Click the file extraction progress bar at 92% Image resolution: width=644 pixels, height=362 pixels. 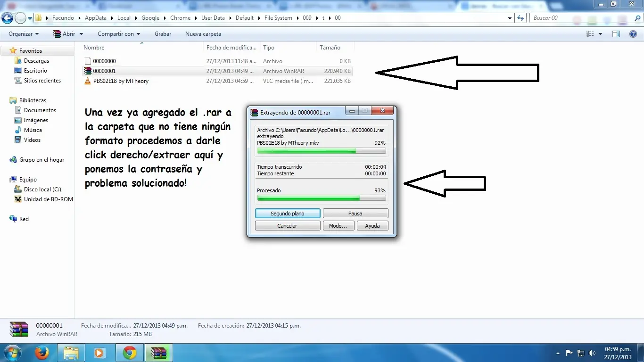coord(322,151)
